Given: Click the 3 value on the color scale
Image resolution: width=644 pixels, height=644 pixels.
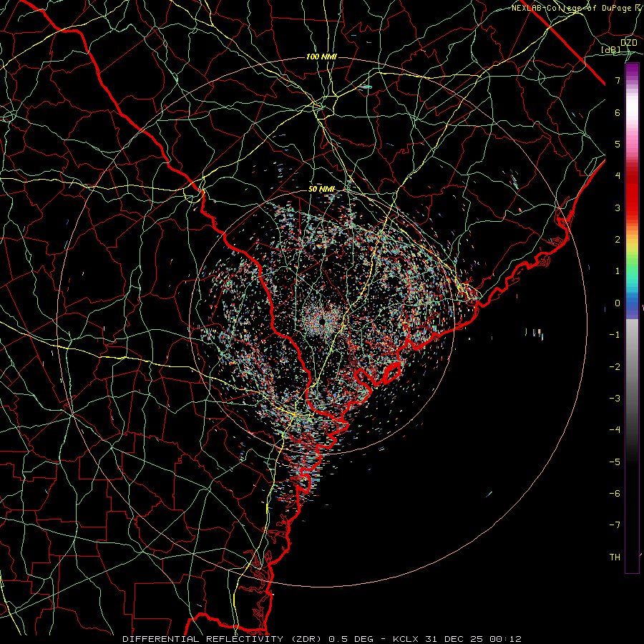Looking at the screenshot, I should point(618,208).
